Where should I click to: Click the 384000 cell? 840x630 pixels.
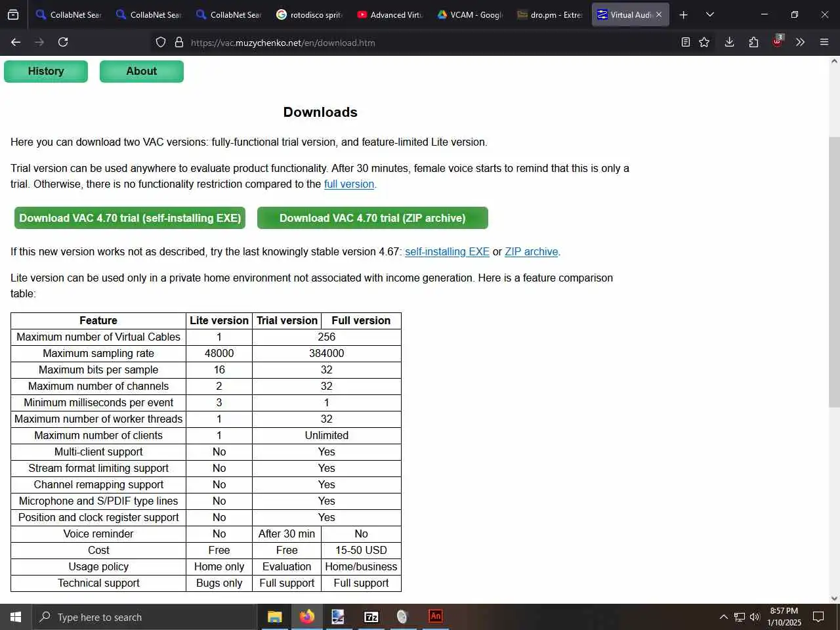point(327,354)
